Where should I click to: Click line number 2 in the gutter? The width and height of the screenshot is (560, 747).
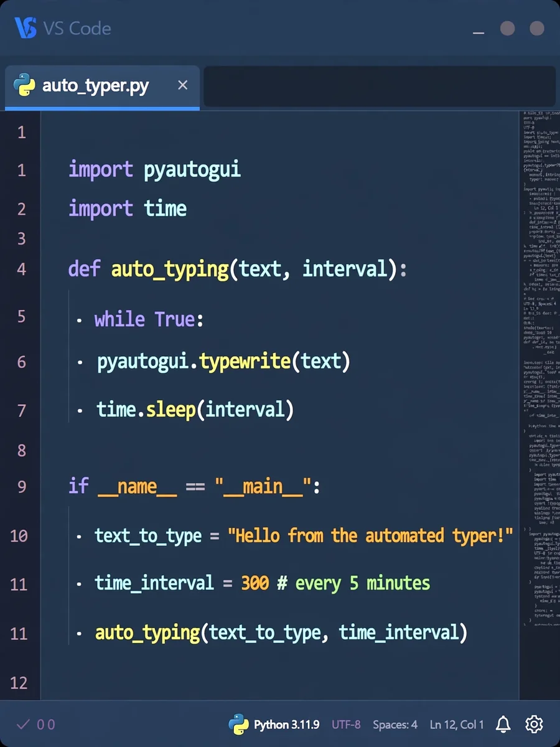(x=22, y=209)
